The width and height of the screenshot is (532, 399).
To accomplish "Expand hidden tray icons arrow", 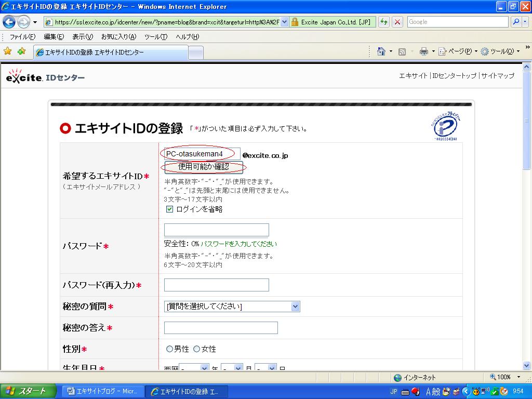I will (465, 392).
